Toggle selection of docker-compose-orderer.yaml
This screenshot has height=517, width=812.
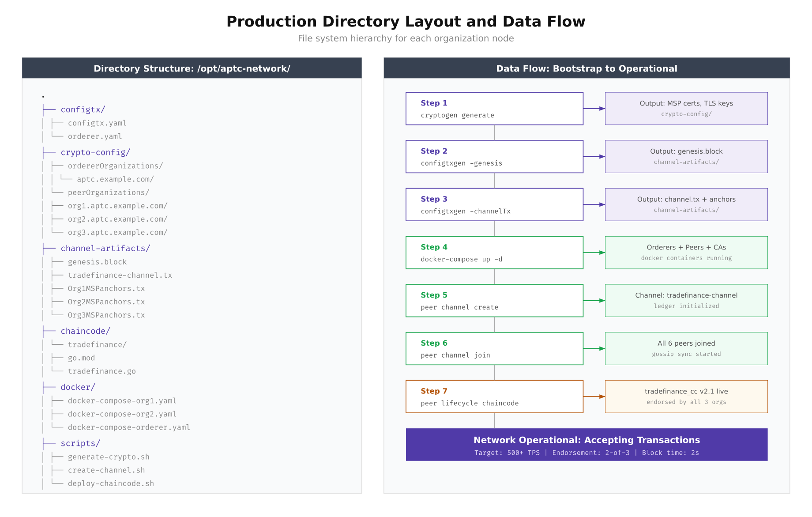[129, 427]
